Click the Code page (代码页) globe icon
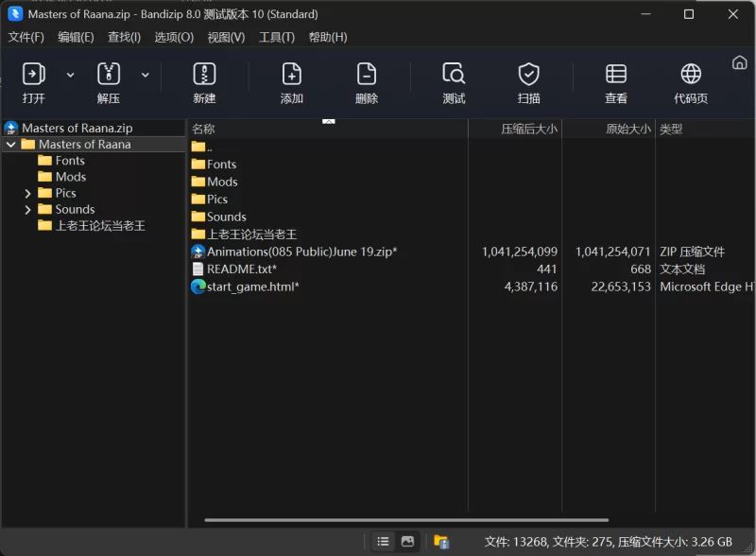756x556 pixels. tap(691, 75)
